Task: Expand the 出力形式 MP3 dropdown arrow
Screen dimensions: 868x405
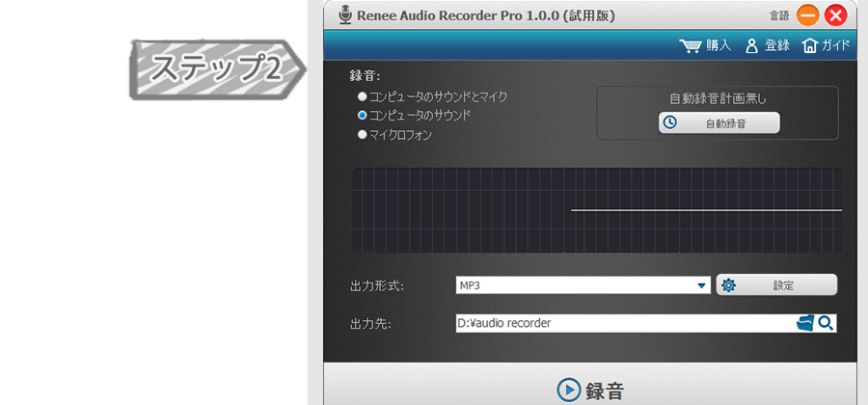Action: coord(701,286)
